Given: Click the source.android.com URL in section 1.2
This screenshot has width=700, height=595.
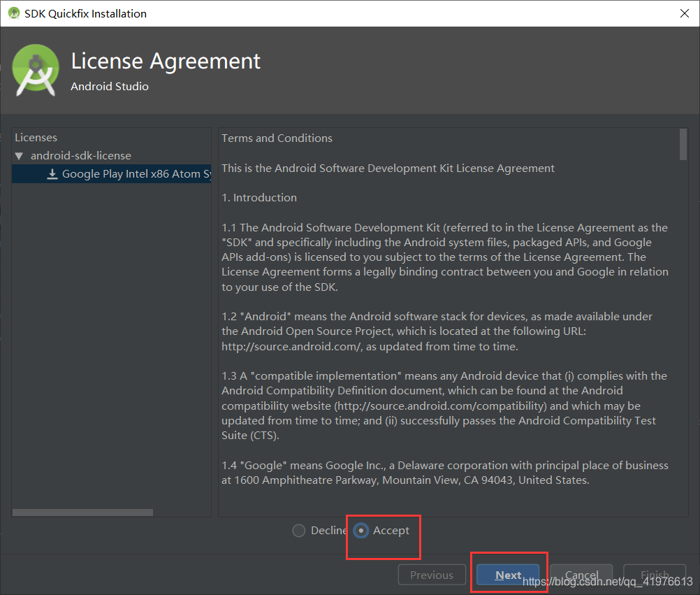Looking at the screenshot, I should coord(291,346).
